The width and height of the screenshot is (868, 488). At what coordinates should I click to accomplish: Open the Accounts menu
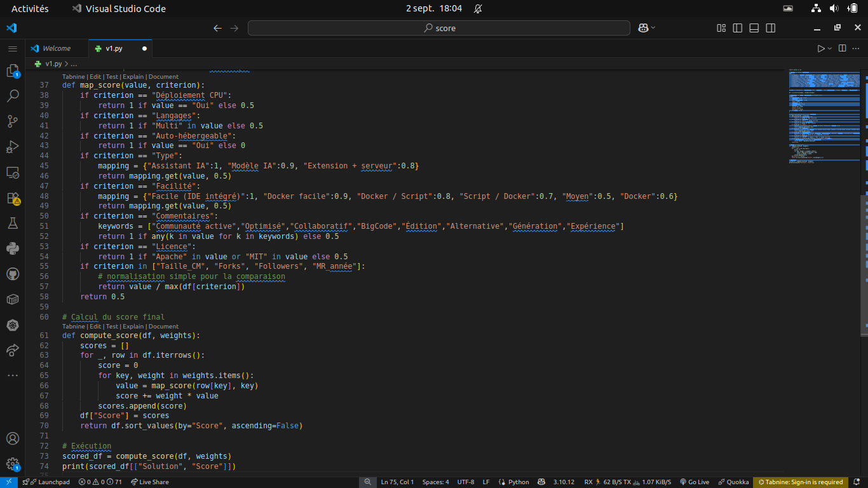pos(13,438)
